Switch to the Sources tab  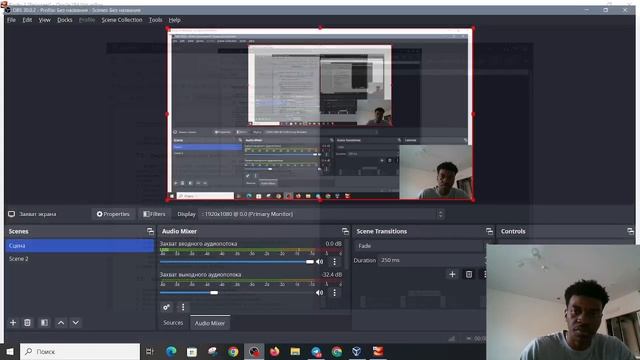[x=173, y=322]
